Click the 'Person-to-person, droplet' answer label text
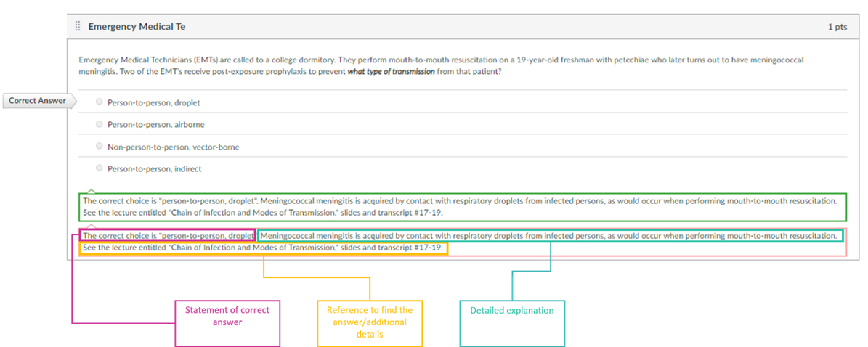The height and width of the screenshot is (347, 868). point(153,103)
